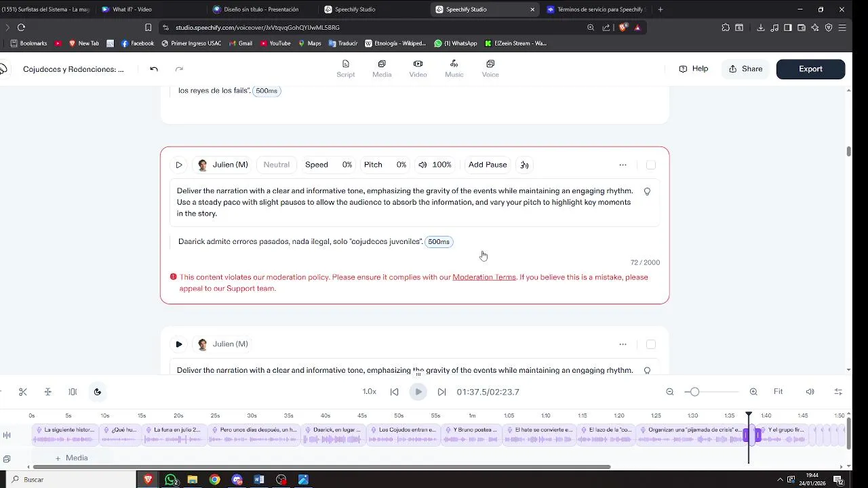
Task: Click the audio track waveform icon
Action: click(7, 435)
